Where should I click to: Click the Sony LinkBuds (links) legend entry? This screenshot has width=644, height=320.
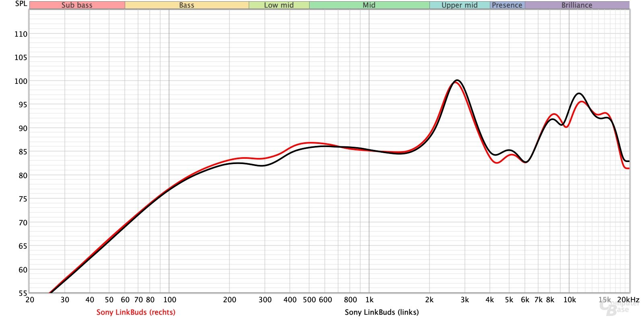tap(382, 312)
